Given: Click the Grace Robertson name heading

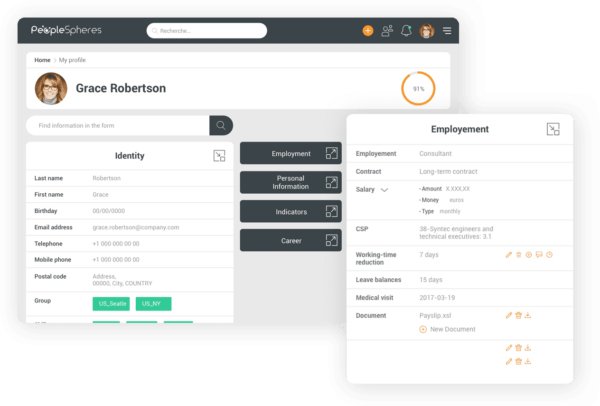Looking at the screenshot, I should 121,88.
